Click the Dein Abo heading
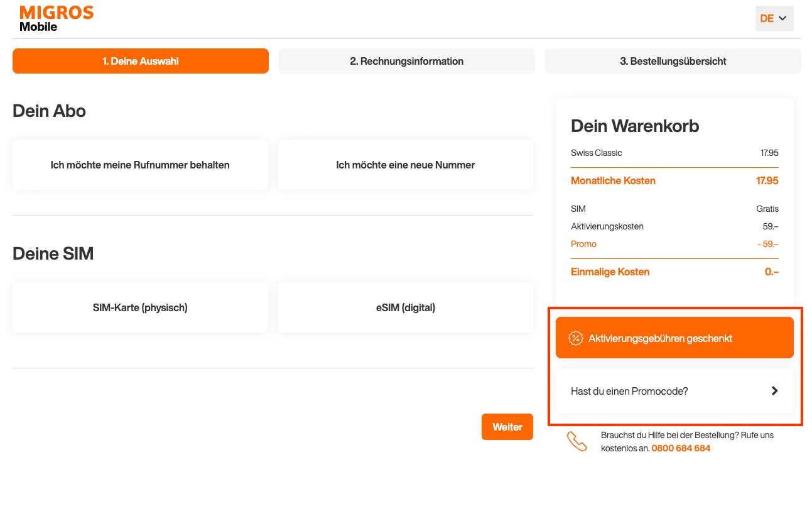The image size is (812, 528). click(x=49, y=111)
